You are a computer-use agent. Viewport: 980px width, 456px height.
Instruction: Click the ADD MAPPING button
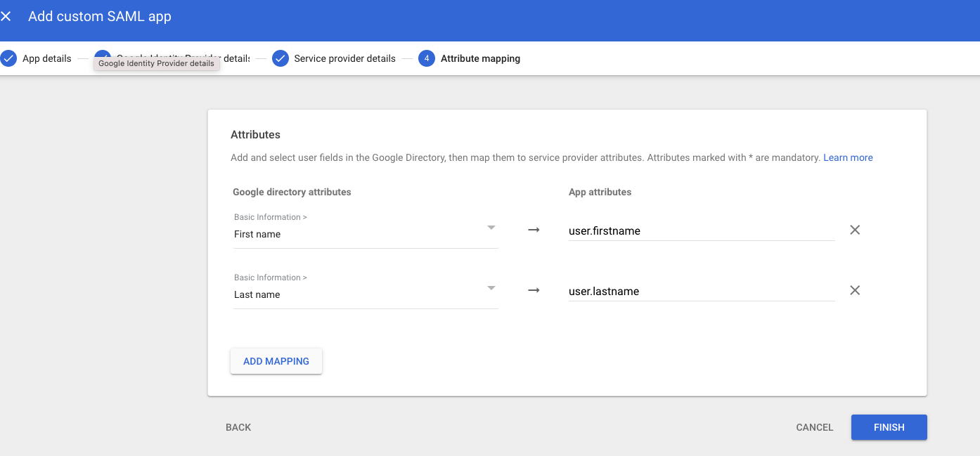click(x=276, y=361)
